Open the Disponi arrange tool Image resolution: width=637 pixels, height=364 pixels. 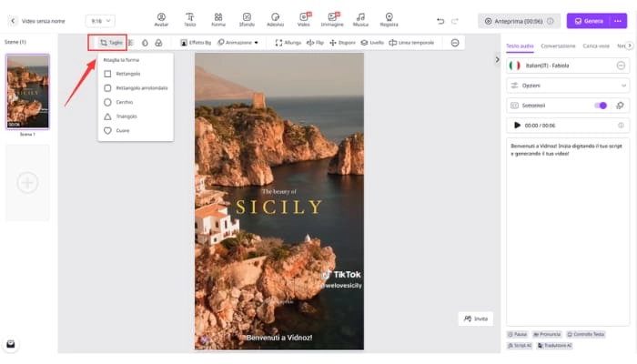point(342,43)
